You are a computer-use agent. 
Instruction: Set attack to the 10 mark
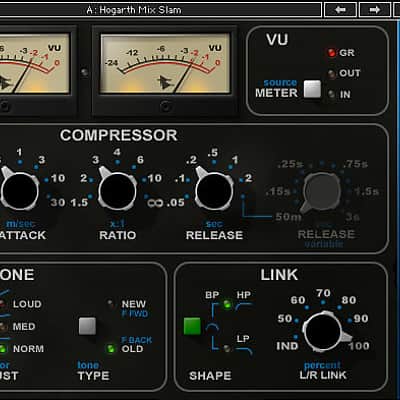(x=58, y=178)
